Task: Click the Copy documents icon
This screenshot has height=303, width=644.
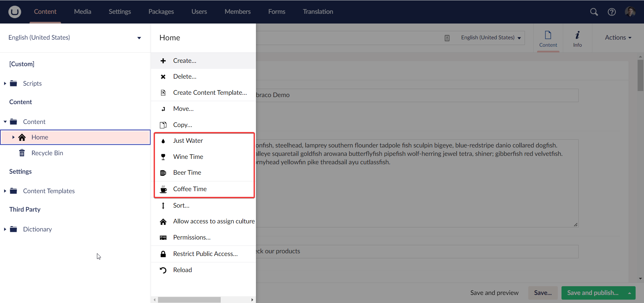Action: [163, 125]
